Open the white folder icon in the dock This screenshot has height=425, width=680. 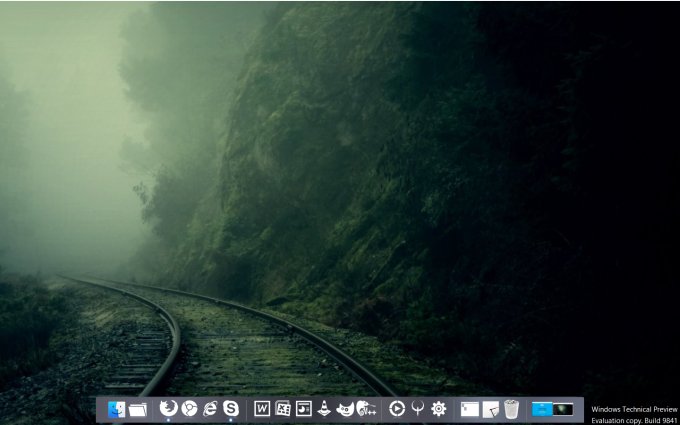[138, 409]
